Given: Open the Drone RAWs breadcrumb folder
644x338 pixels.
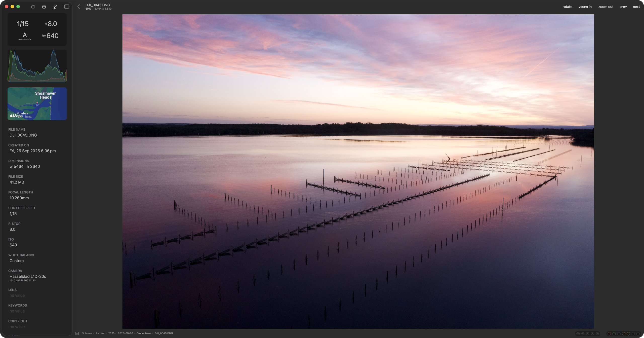Looking at the screenshot, I should coord(144,333).
